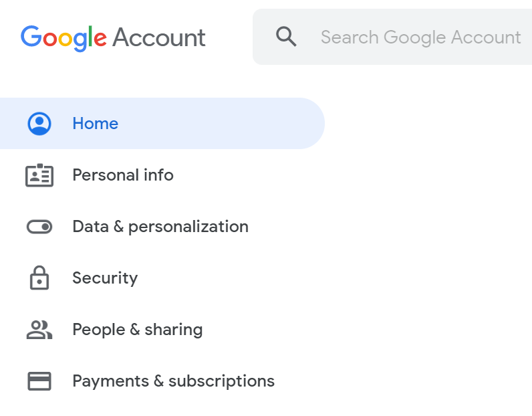The image size is (532, 416).
Task: Navigate to People & sharing label
Action: [138, 330]
